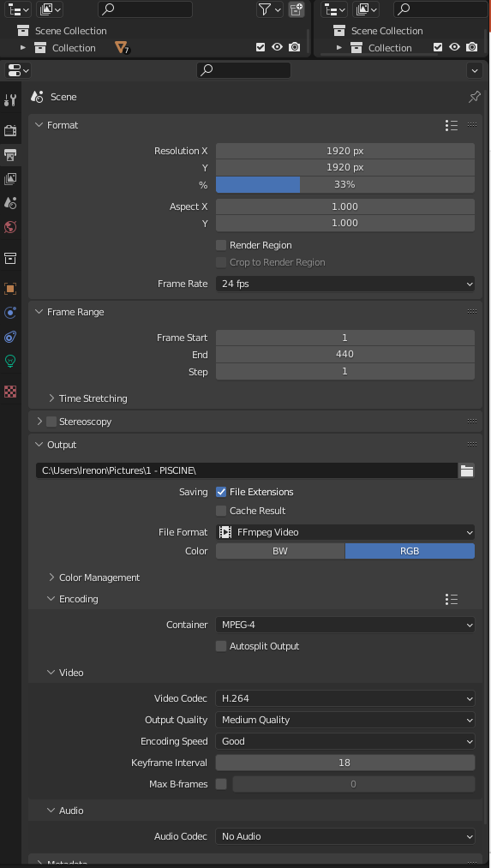This screenshot has width=491, height=868.
Task: Open the properties editor type dropdown
Action: click(18, 70)
